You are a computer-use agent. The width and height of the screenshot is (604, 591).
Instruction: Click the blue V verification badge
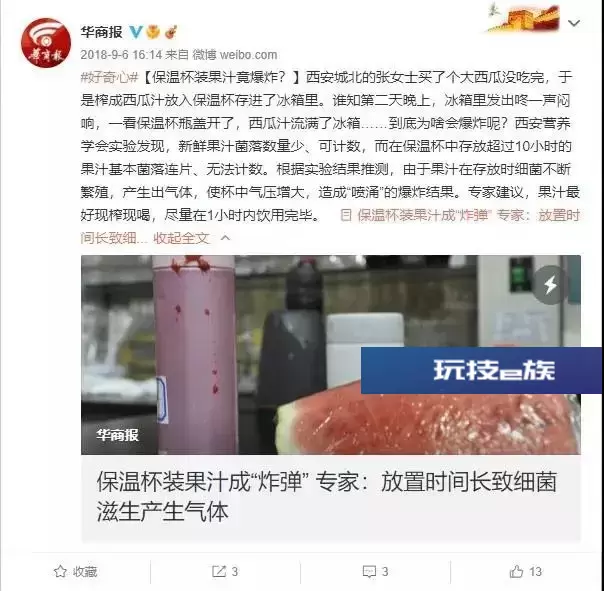pyautogui.click(x=136, y=32)
